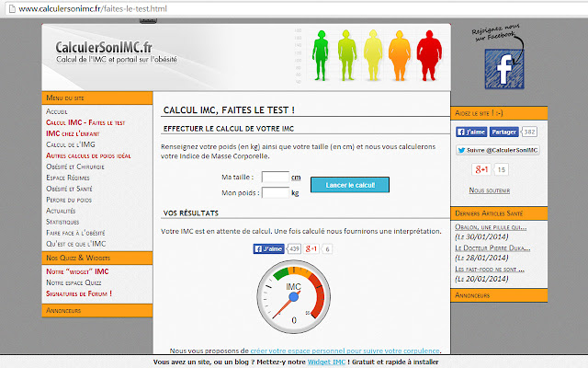Click the 382 share counter
Image resolution: width=588 pixels, height=368 pixels.
[x=529, y=132]
